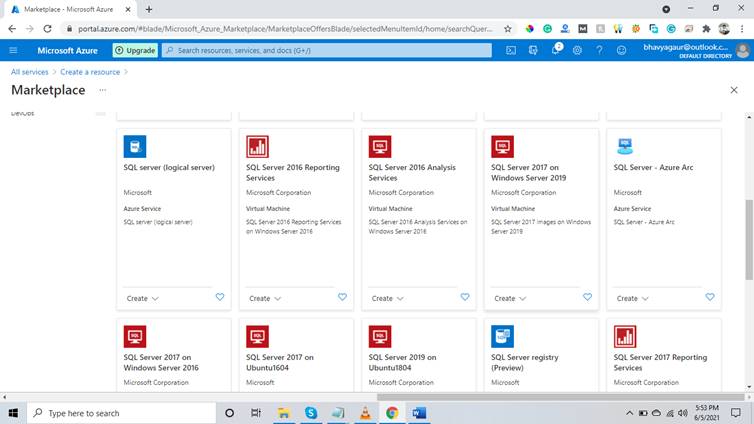Go back in Chrome history
This screenshot has width=754, height=424.
pyautogui.click(x=12, y=29)
